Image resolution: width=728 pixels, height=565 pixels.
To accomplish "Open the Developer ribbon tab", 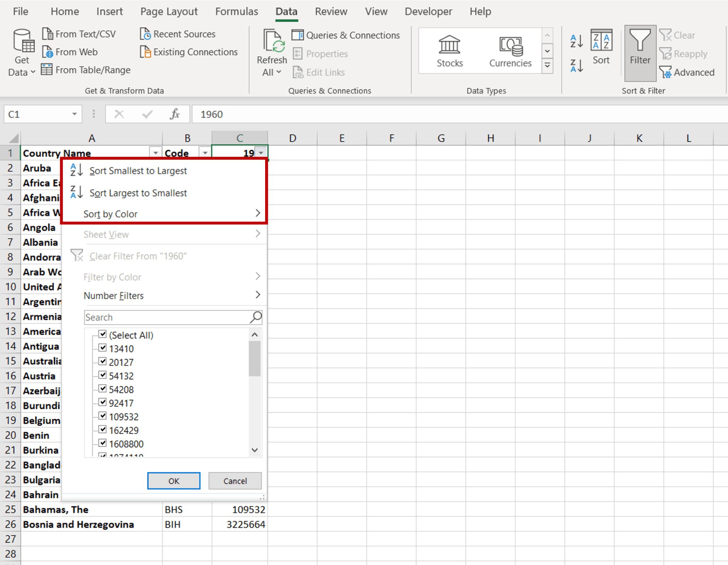I will click(x=428, y=11).
